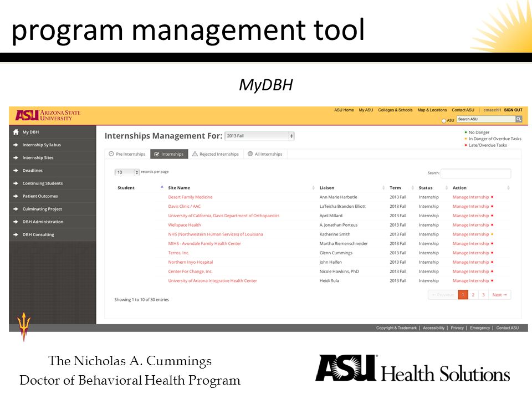532x399 pixels.
Task: Click Showing 1 to 10 of 30 entries text
Action: (x=141, y=300)
